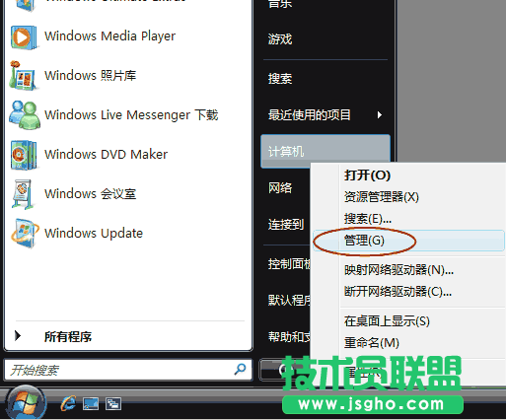Select 映射网络驱动器(N)... menu entry
This screenshot has height=420, width=506.
(x=398, y=270)
